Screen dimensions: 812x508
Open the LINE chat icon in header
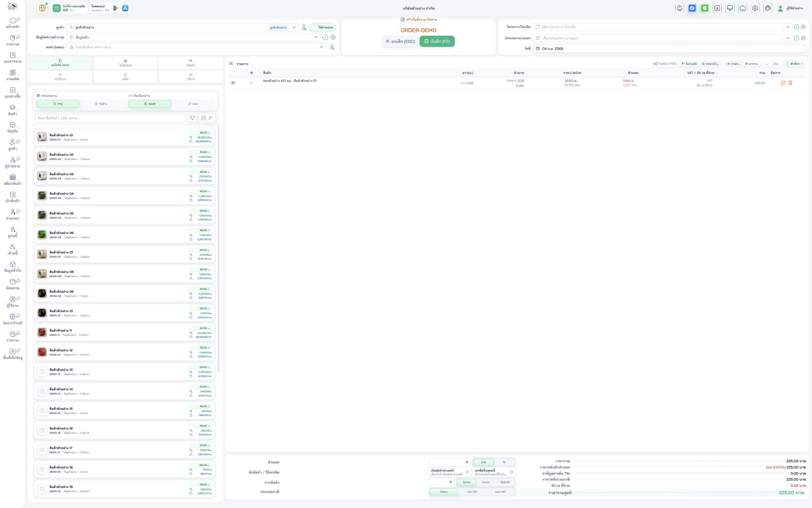tap(705, 8)
